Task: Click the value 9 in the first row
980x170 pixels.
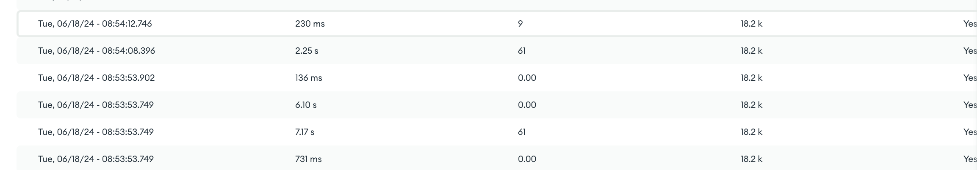Action: pos(520,24)
